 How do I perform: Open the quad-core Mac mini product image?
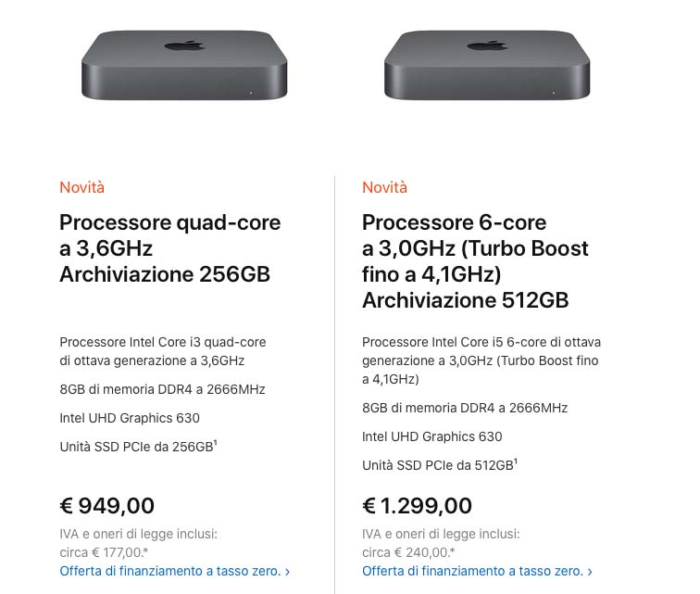pyautogui.click(x=184, y=65)
